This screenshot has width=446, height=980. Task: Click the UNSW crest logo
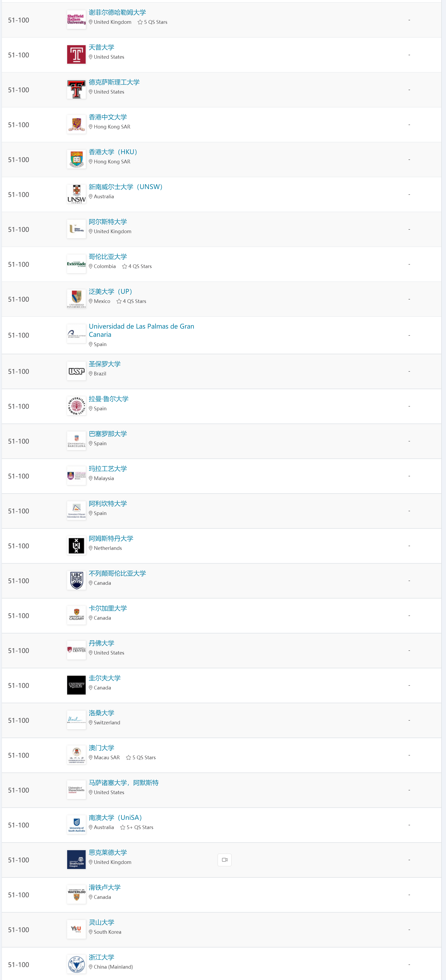76,194
